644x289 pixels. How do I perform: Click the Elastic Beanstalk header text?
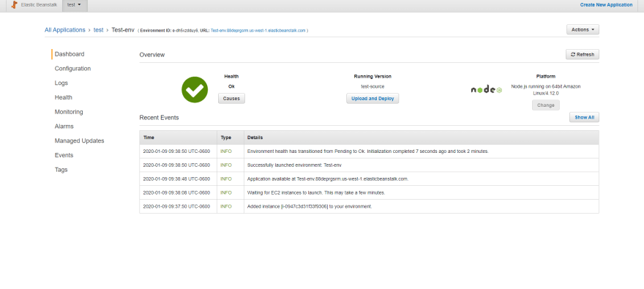tap(39, 5)
